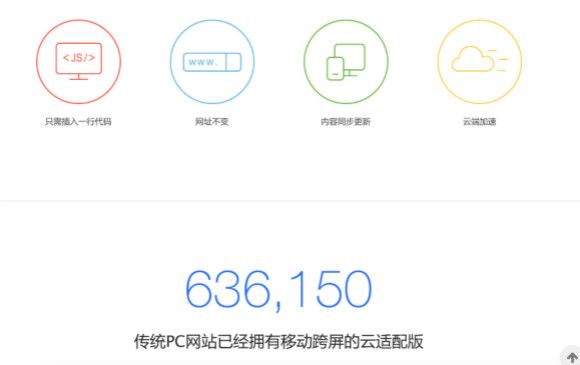Click the red JS code monitor icon
580x365 pixels.
(78, 61)
